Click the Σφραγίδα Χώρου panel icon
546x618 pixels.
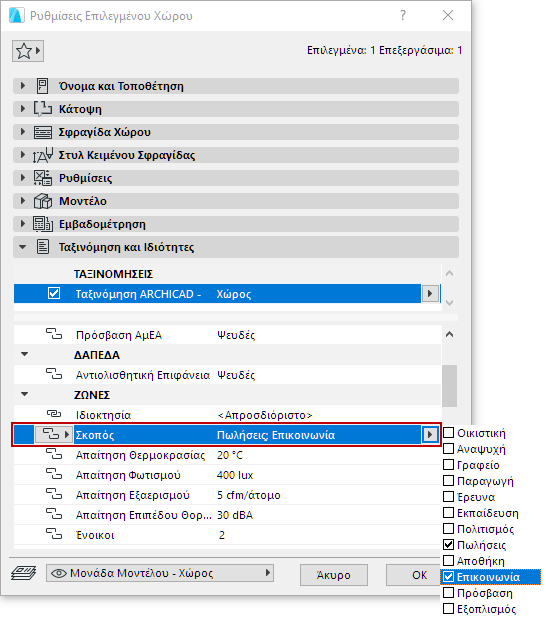43,132
